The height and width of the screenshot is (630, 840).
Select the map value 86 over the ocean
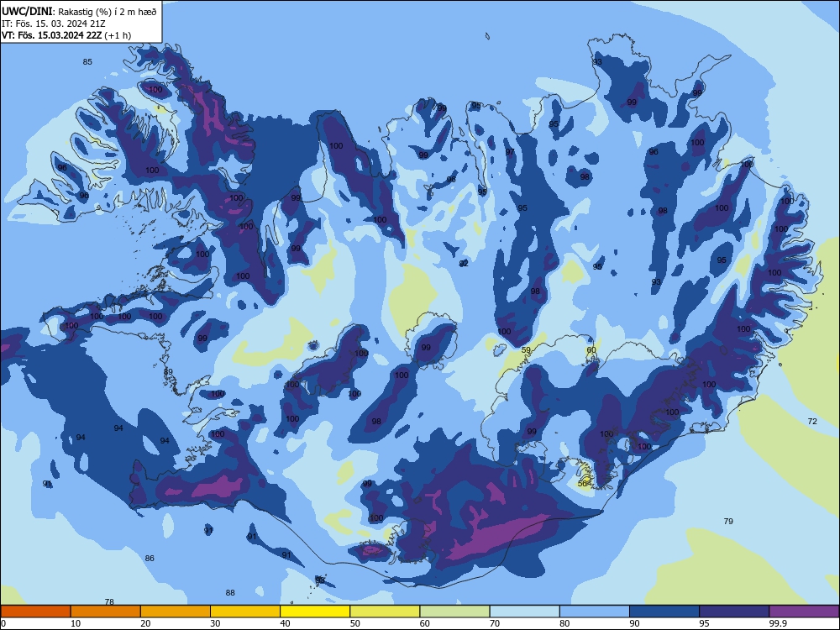(x=150, y=558)
